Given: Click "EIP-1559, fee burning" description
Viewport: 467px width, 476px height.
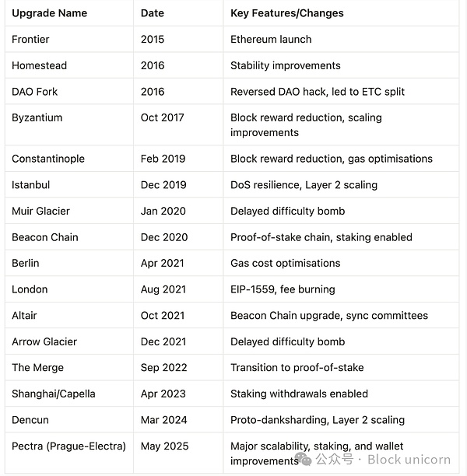Looking at the screenshot, I should (x=283, y=289).
